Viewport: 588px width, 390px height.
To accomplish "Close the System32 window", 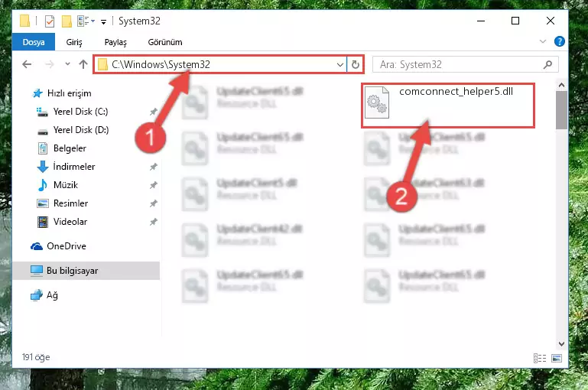I will tap(550, 21).
